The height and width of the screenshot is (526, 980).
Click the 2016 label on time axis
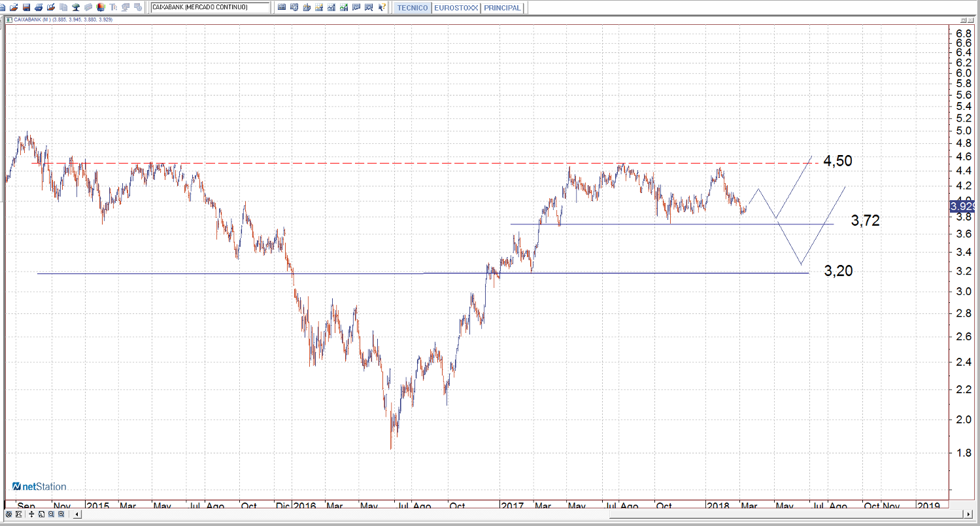coord(305,506)
